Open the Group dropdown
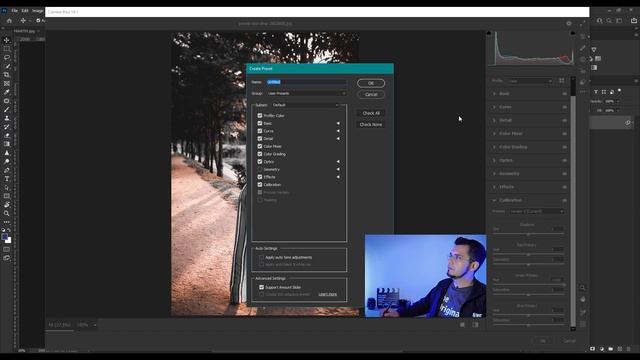 [306, 93]
